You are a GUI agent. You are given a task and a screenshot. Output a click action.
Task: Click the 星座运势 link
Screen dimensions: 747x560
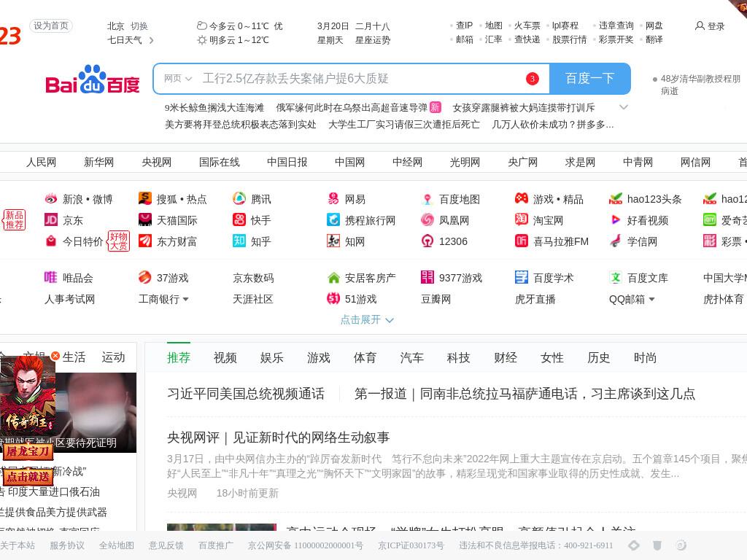(x=373, y=41)
